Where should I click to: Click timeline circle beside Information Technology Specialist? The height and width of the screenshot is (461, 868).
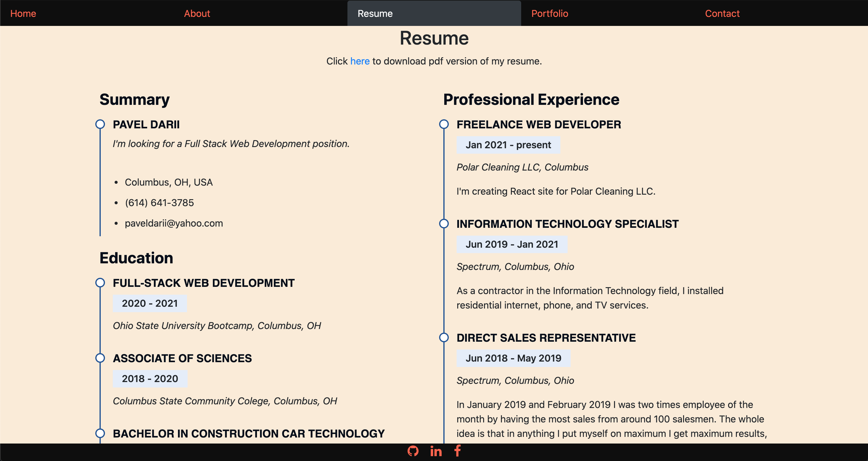[444, 224]
